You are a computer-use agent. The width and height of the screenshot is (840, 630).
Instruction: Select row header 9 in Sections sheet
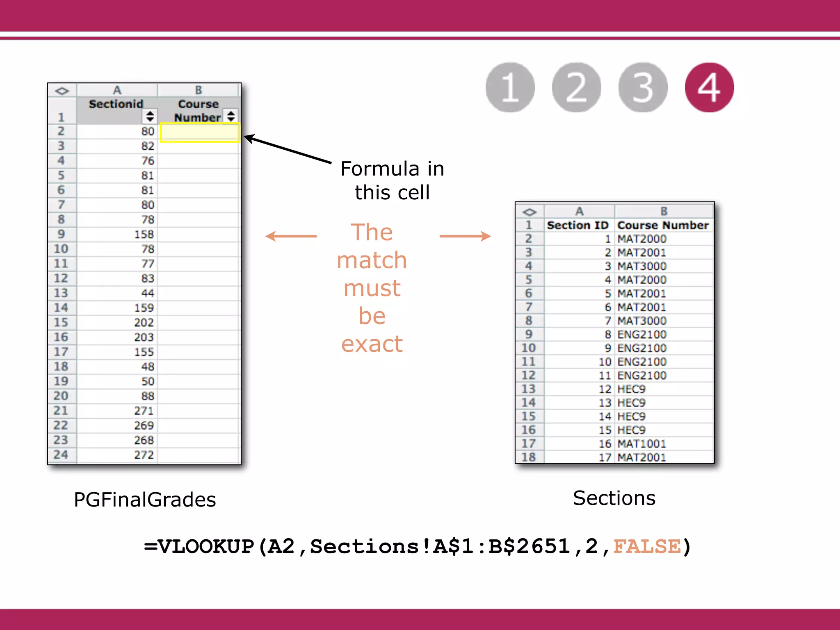[529, 334]
